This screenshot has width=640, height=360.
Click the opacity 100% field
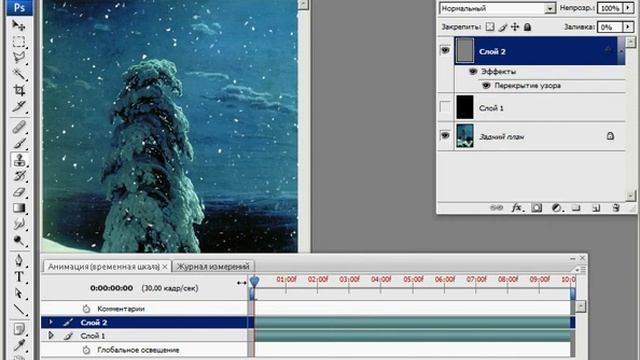pos(610,8)
